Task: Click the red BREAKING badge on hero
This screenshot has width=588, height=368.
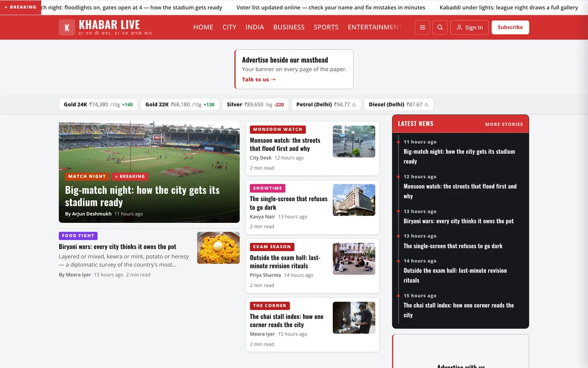Action: pyautogui.click(x=130, y=176)
